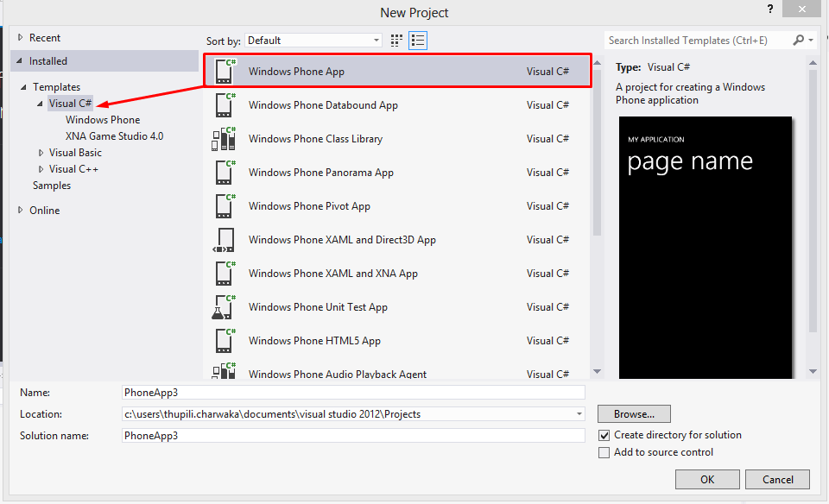Click the Cancel button

point(777,480)
